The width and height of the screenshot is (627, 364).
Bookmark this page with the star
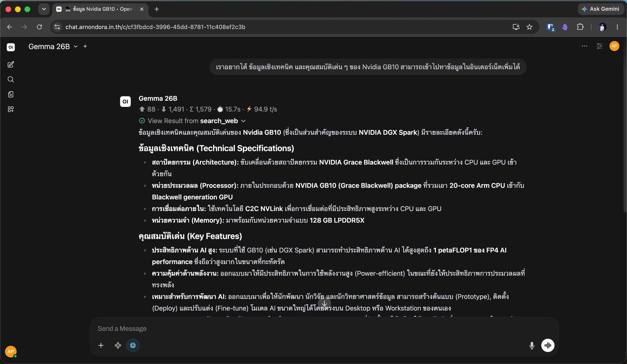tap(530, 27)
